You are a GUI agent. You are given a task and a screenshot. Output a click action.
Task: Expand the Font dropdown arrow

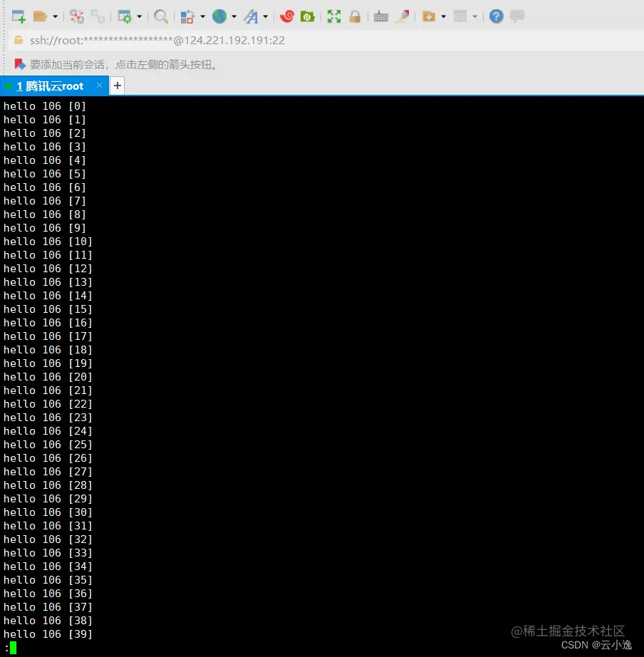(266, 17)
